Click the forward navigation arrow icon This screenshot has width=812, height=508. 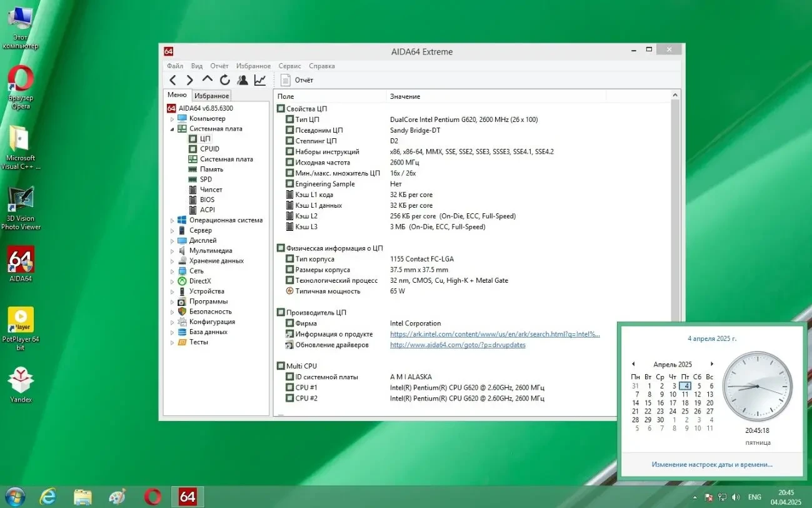pyautogui.click(x=189, y=79)
